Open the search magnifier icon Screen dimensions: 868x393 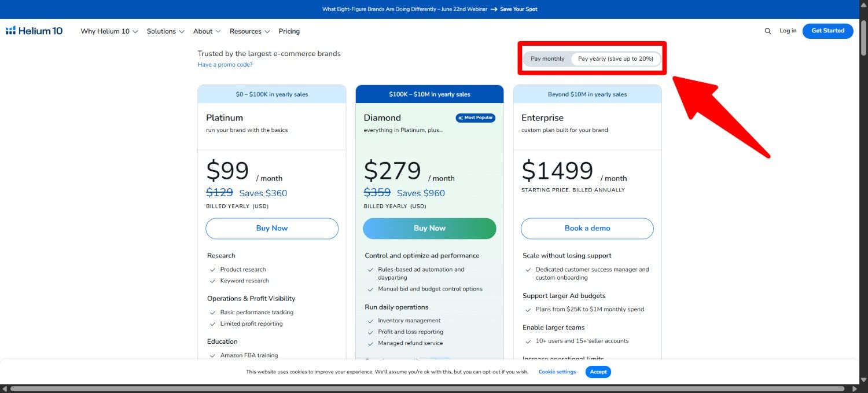point(768,31)
